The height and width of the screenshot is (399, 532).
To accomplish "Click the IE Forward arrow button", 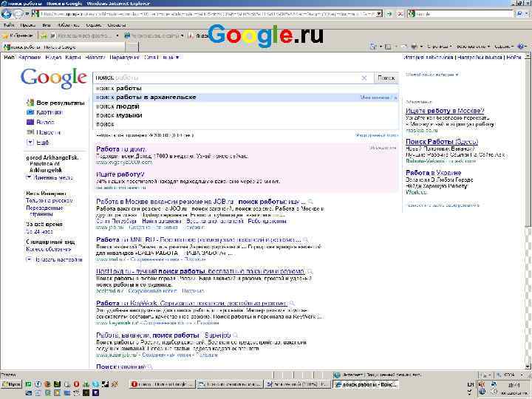I will tap(18, 14).
